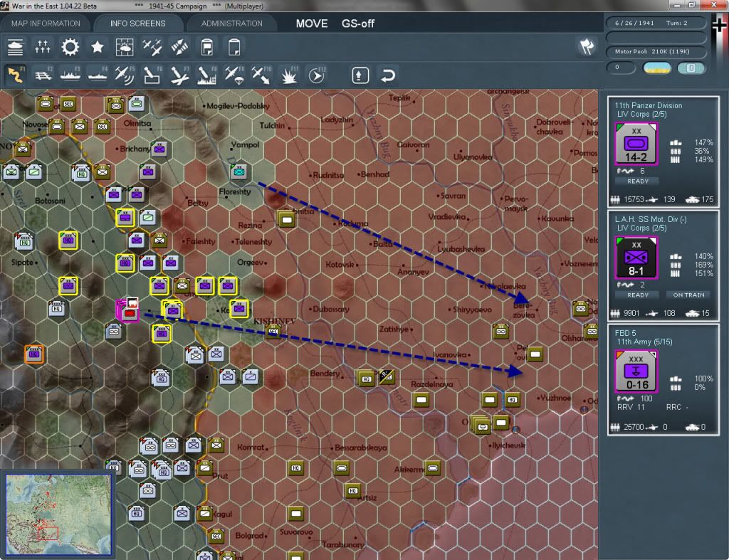Select the cyan unit near Yampol
Screen dimensions: 729x560
(239, 172)
